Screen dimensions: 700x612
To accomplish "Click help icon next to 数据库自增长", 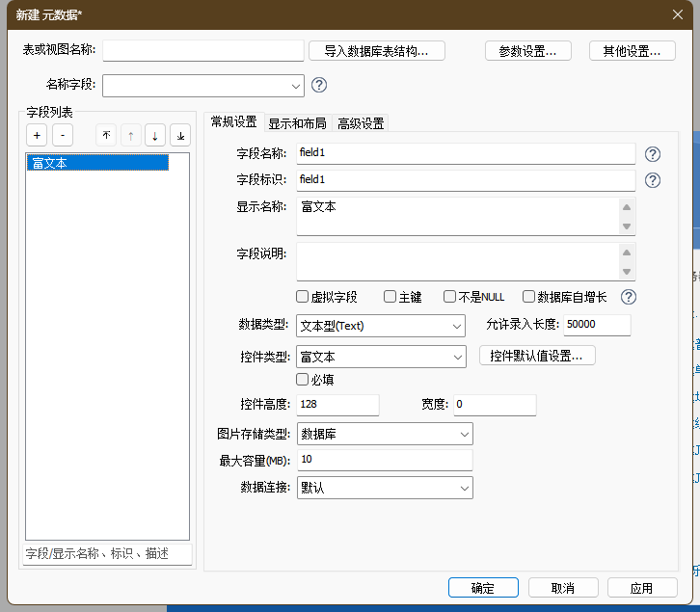I will (x=629, y=297).
